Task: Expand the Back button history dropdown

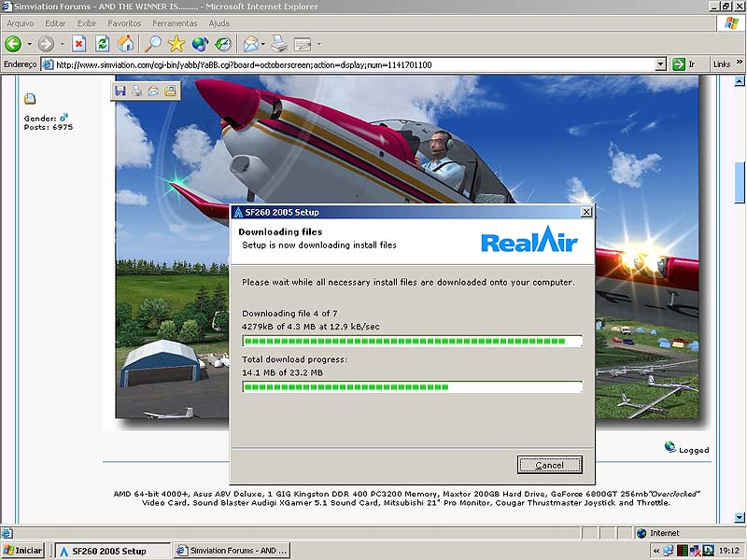Action: 30,44
